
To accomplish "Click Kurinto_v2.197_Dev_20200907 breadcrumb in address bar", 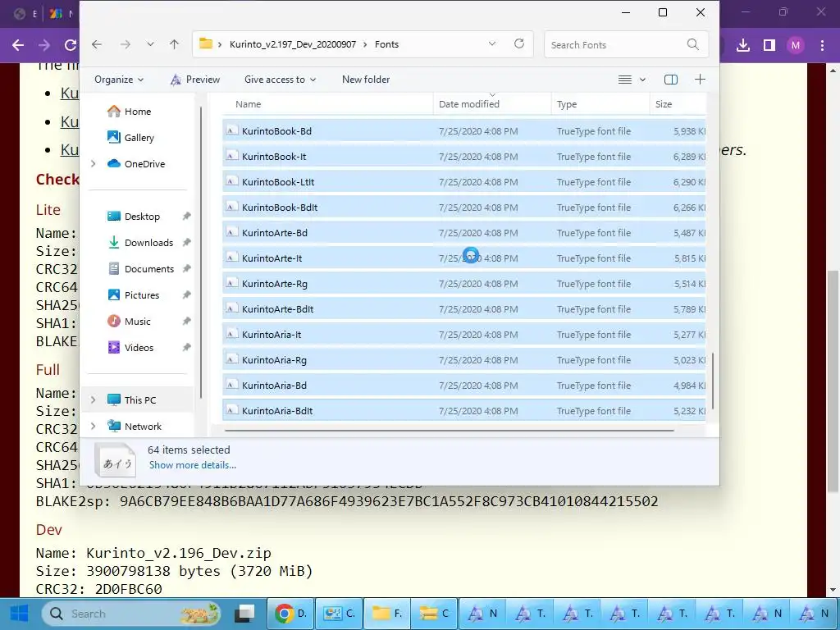I will point(293,44).
